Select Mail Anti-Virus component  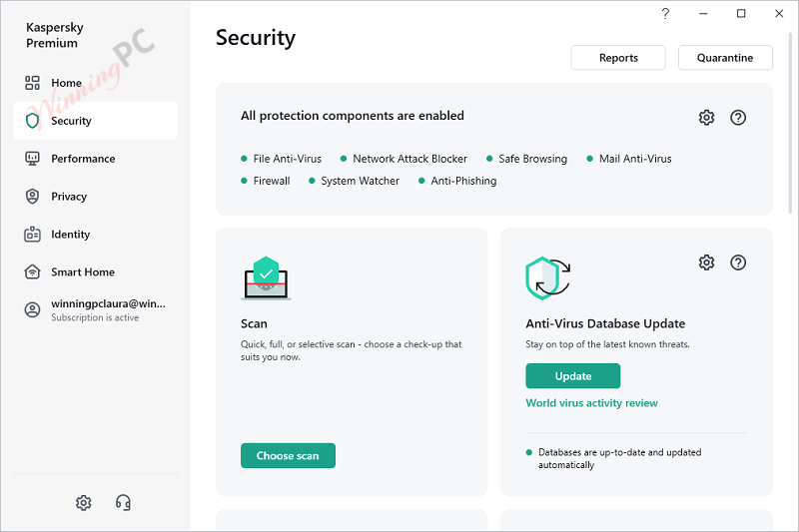pos(629,159)
